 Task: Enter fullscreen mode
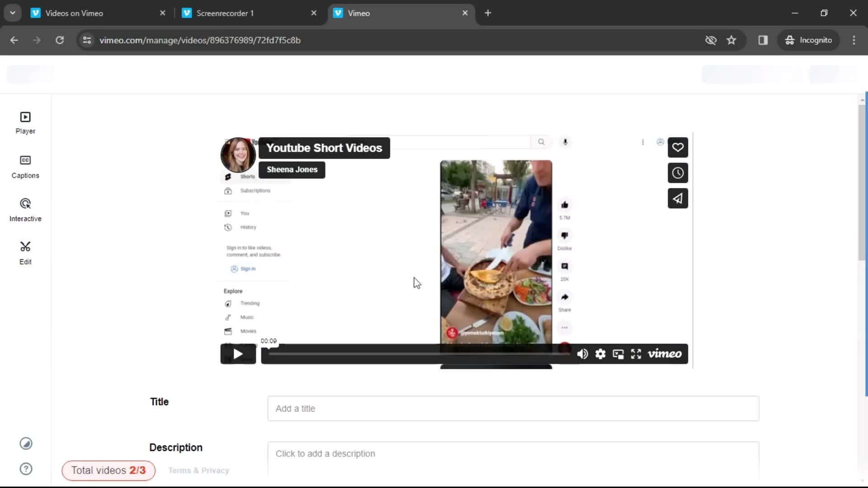[x=636, y=354]
